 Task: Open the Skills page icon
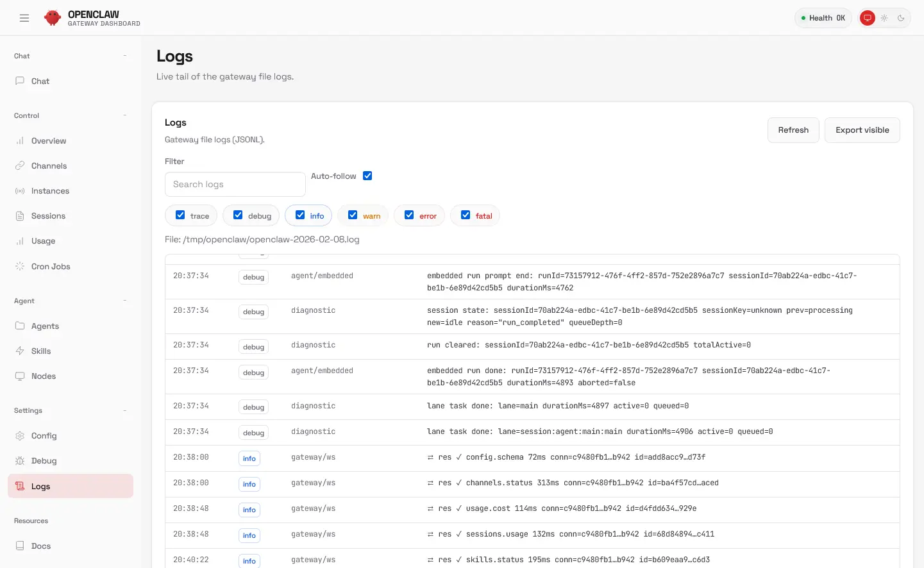tap(20, 351)
